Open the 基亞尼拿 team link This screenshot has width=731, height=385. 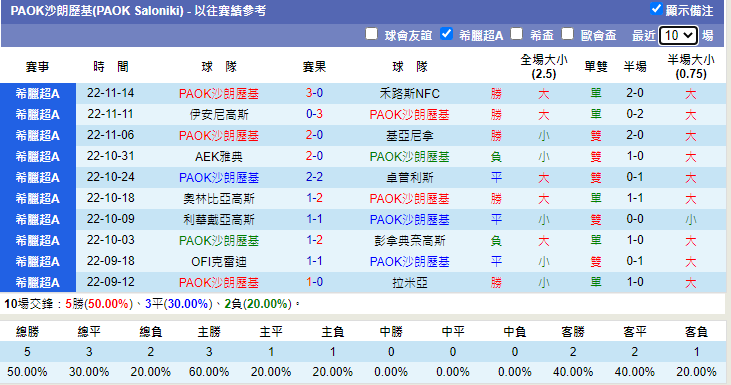409,136
